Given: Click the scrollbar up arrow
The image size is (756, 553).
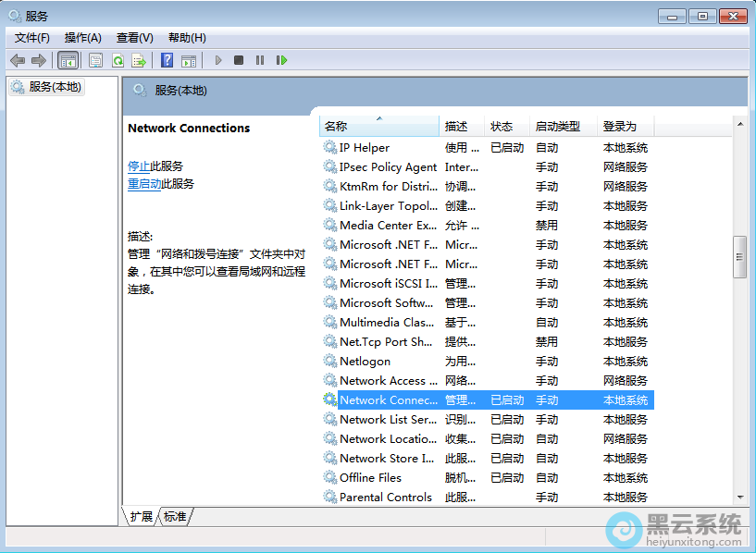Looking at the screenshot, I should coord(740,124).
